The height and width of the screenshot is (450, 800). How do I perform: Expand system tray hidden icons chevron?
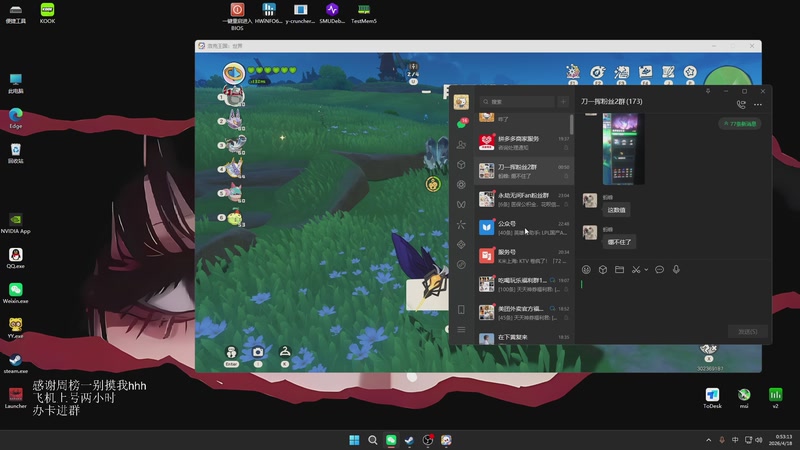point(708,440)
